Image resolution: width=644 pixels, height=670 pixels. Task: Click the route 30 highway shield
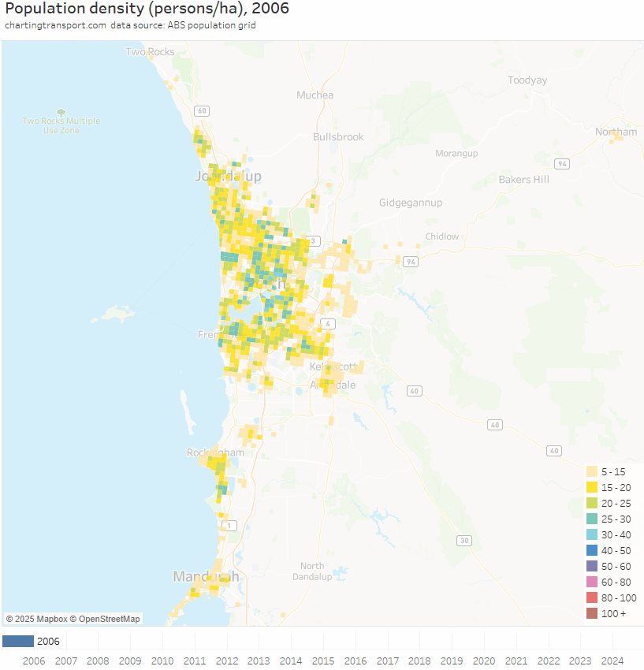[x=465, y=541]
